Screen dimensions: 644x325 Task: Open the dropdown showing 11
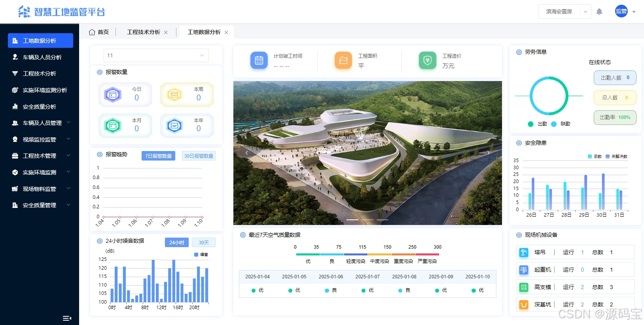pos(156,55)
